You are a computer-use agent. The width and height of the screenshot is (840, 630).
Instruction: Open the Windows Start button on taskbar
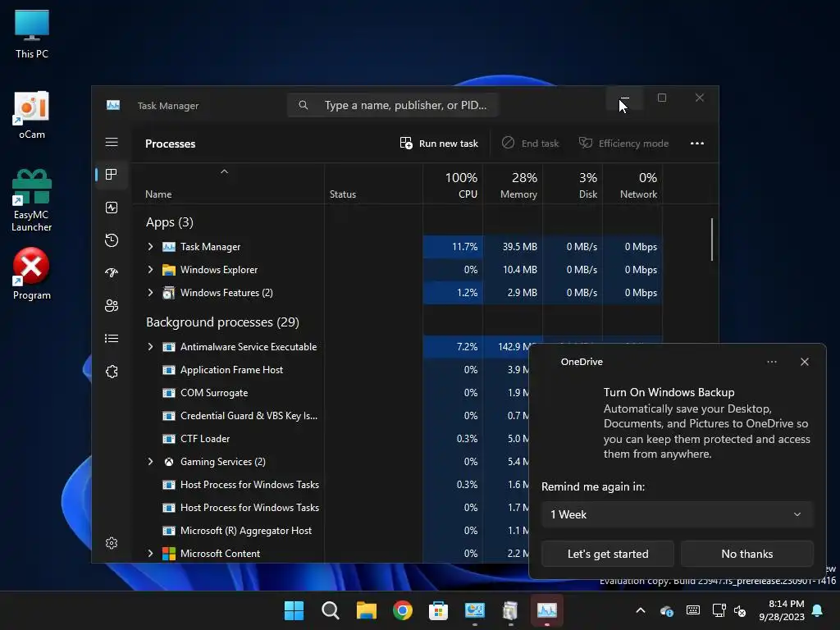pyautogui.click(x=294, y=610)
